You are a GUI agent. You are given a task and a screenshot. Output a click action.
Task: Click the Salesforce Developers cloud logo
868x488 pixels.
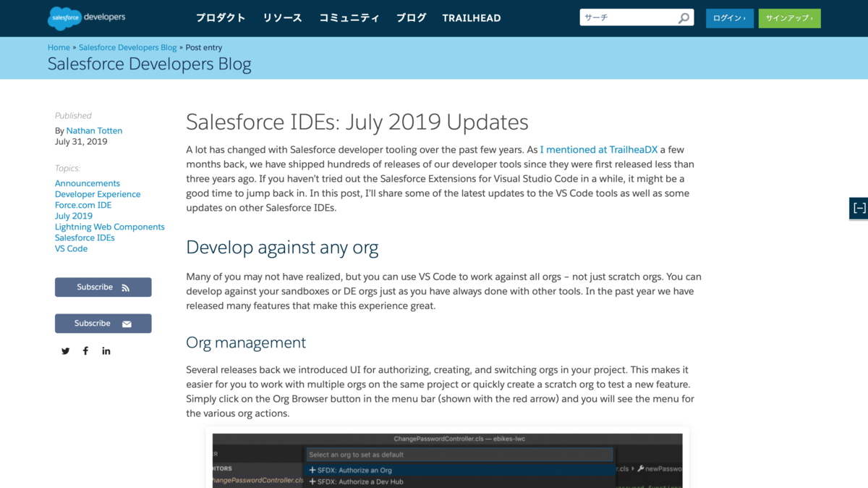pos(87,17)
